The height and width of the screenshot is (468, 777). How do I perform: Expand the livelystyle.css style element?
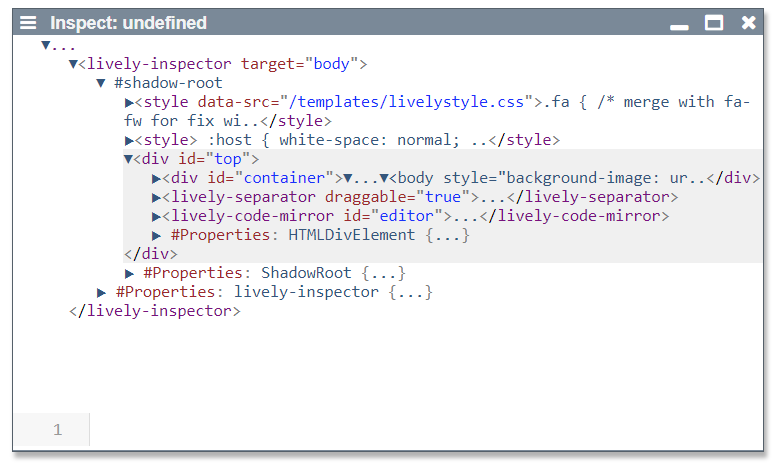point(129,102)
